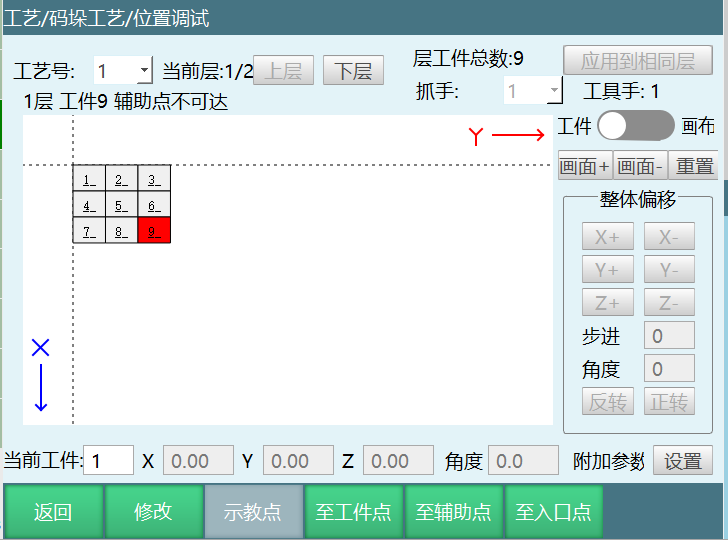
Task: Move to entry point with 至入口点
Action: coord(553,512)
